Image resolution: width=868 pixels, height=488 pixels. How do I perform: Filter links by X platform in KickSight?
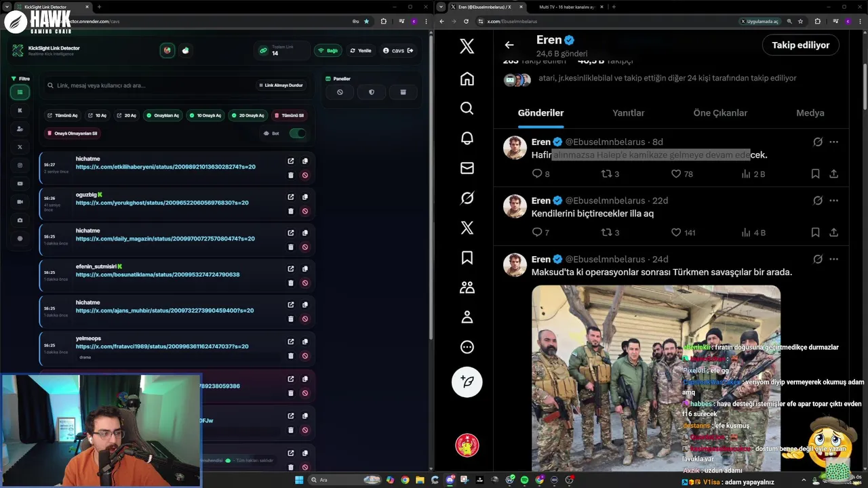(20, 147)
